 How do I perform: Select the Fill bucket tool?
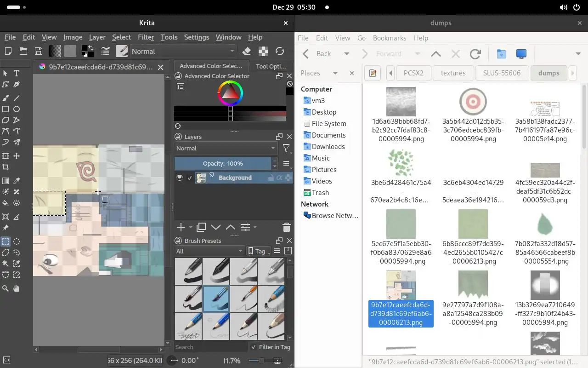click(x=6, y=203)
